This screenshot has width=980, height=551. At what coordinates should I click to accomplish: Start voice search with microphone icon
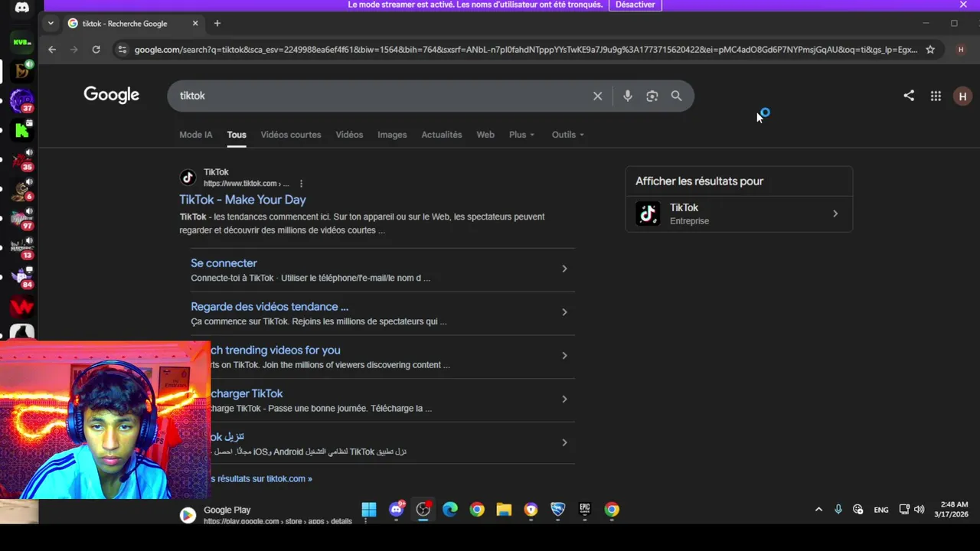click(627, 96)
